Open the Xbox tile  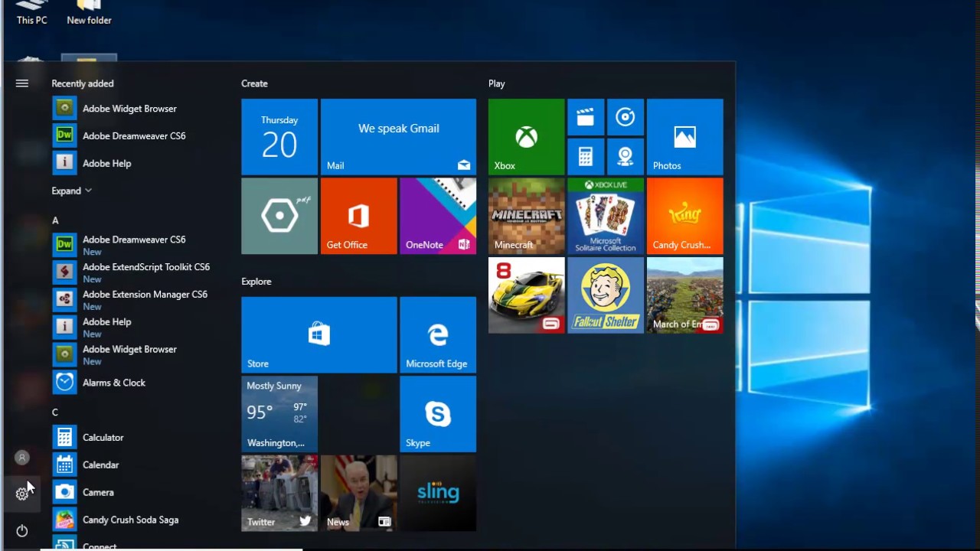click(x=526, y=137)
